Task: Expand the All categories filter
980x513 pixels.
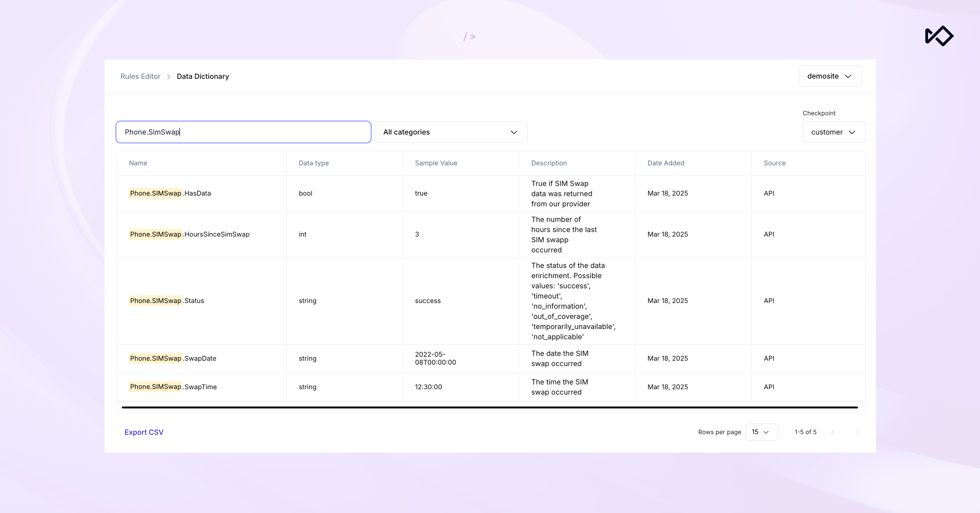Action: (x=451, y=132)
